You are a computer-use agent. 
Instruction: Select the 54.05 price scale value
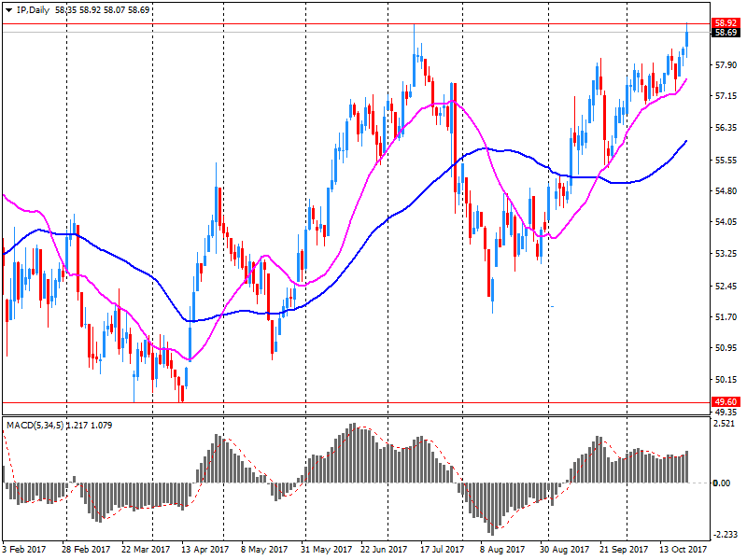point(726,222)
